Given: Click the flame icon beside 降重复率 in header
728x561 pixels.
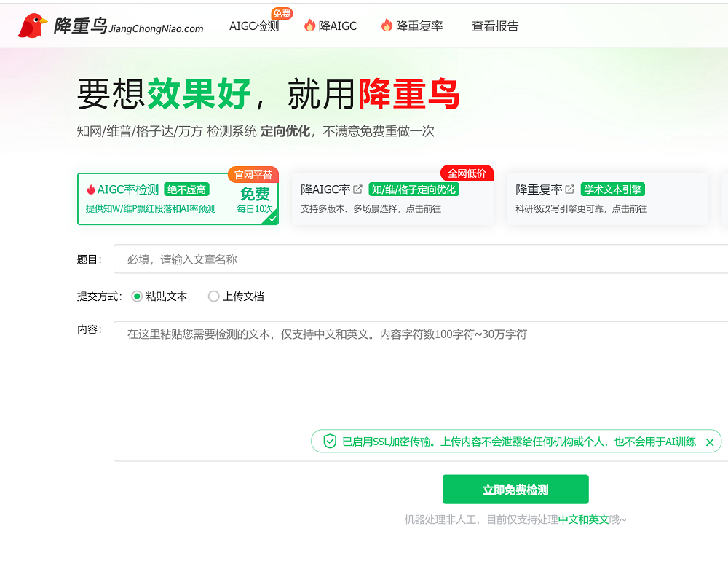Looking at the screenshot, I should pyautogui.click(x=387, y=25).
